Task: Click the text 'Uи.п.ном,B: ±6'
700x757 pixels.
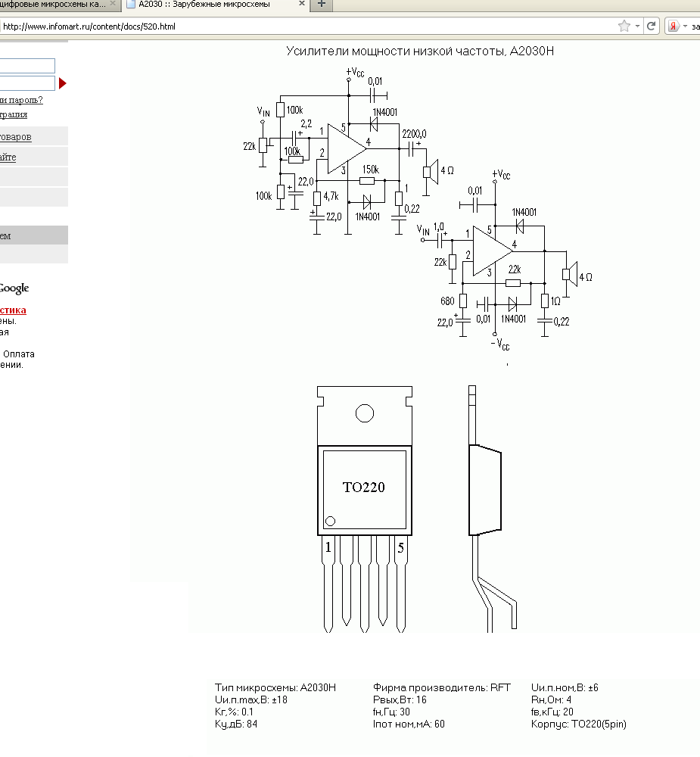Action: (565, 687)
